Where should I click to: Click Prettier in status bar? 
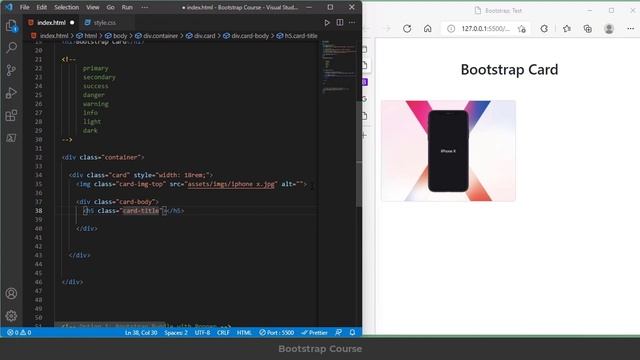[315, 333]
